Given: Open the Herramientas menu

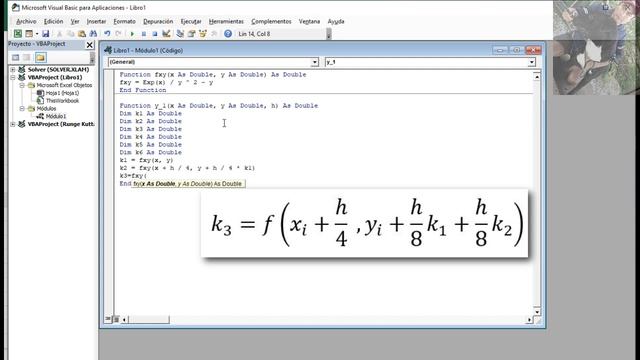Looking at the screenshot, I should [x=226, y=22].
